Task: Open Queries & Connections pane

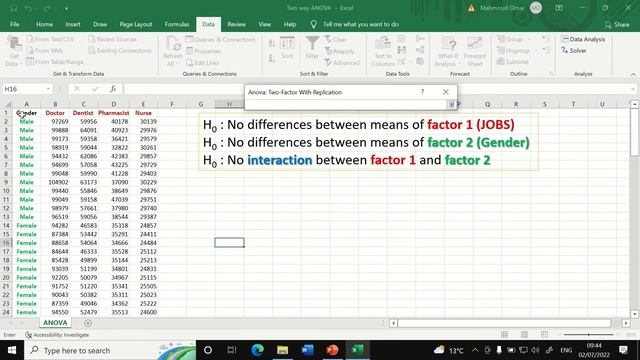Action: tap(220, 40)
